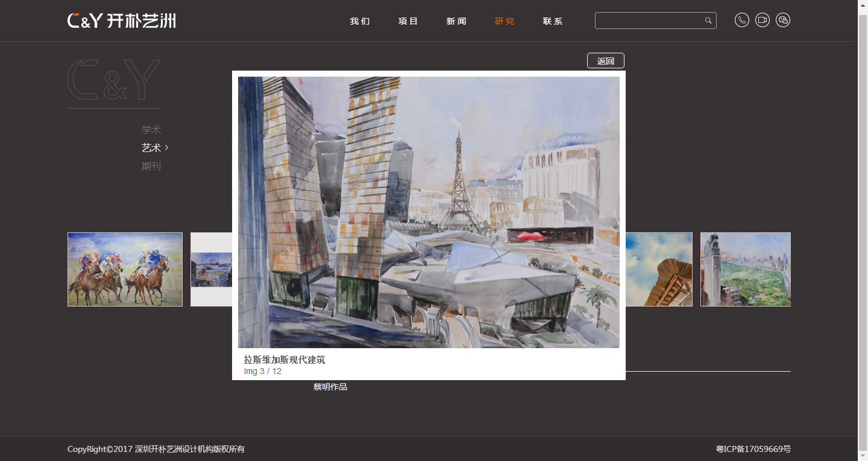Click the search magnifier icon
The width and height of the screenshot is (868, 461).
[708, 21]
